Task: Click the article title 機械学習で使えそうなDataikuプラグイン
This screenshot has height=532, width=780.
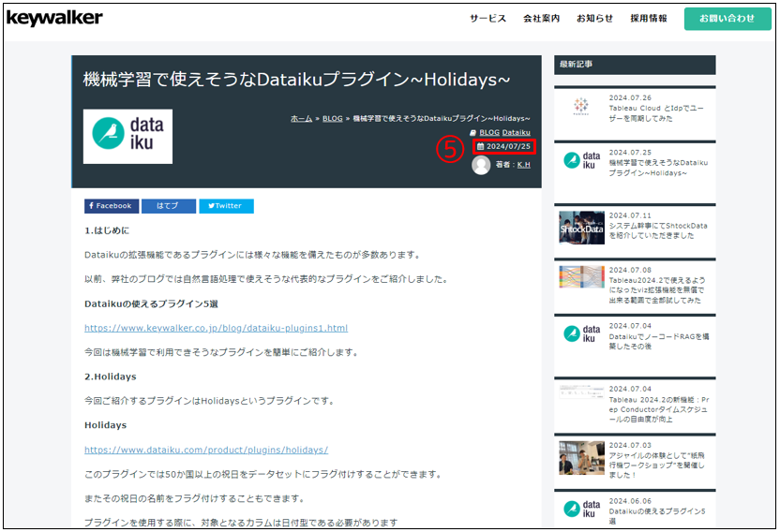Action: click(296, 80)
